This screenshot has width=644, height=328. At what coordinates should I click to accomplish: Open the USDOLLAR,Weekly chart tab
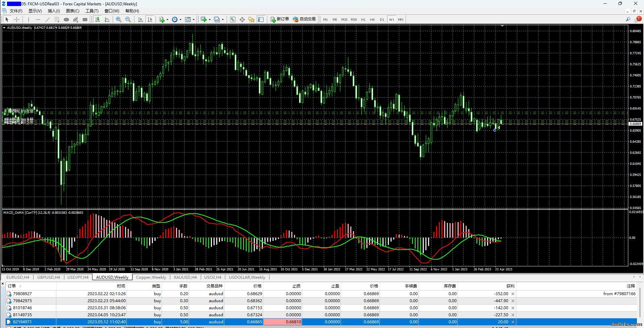(247, 277)
